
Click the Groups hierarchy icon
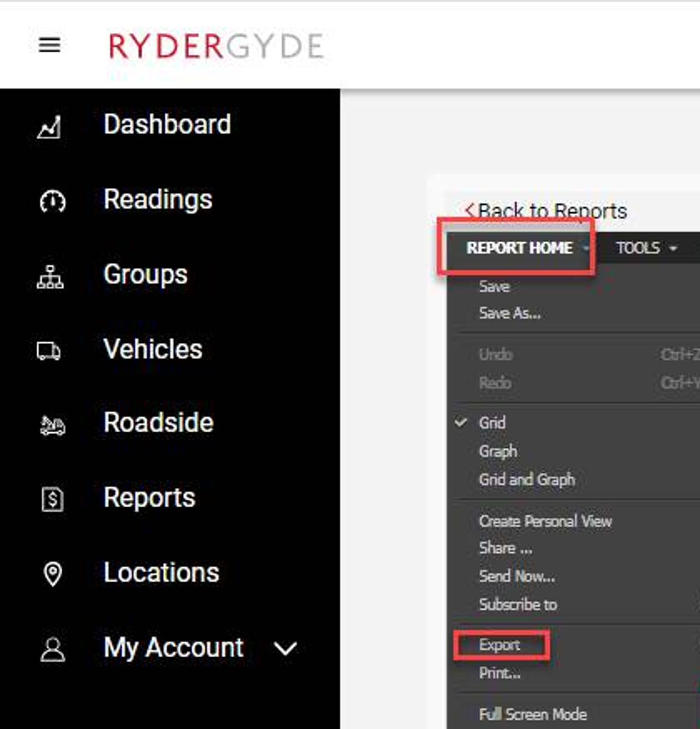[x=50, y=277]
